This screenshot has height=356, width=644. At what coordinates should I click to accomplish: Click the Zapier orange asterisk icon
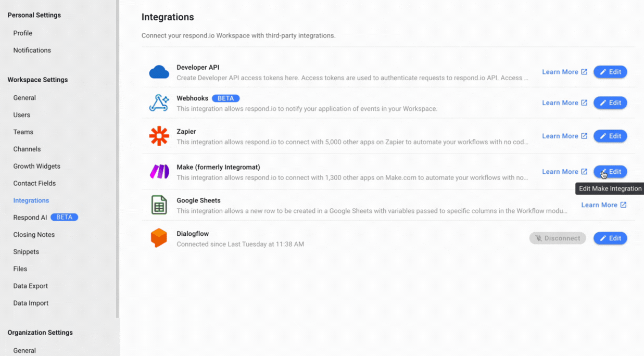click(159, 136)
